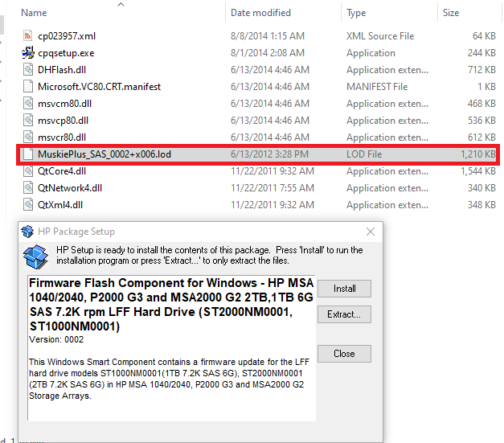Click the MuskiePlus_SAS_0002+x006.lod file icon
The height and width of the screenshot is (443, 504).
[28, 154]
